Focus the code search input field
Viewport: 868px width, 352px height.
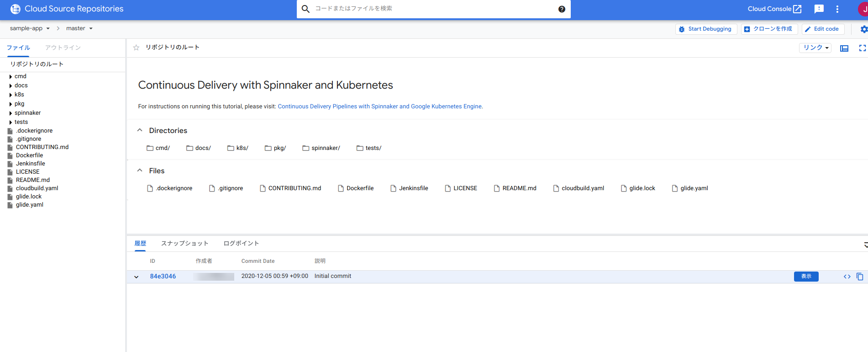434,9
